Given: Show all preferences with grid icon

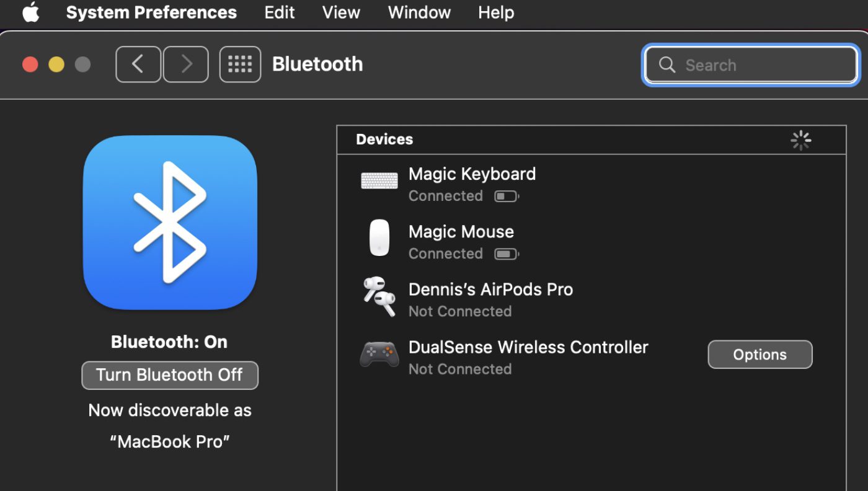Looking at the screenshot, I should [240, 64].
